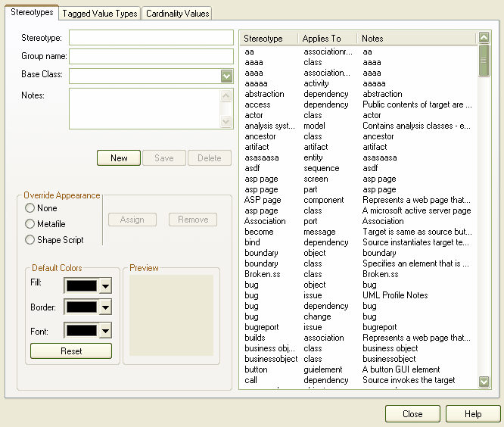
Task: Select the Stereotypes tab
Action: [x=32, y=12]
